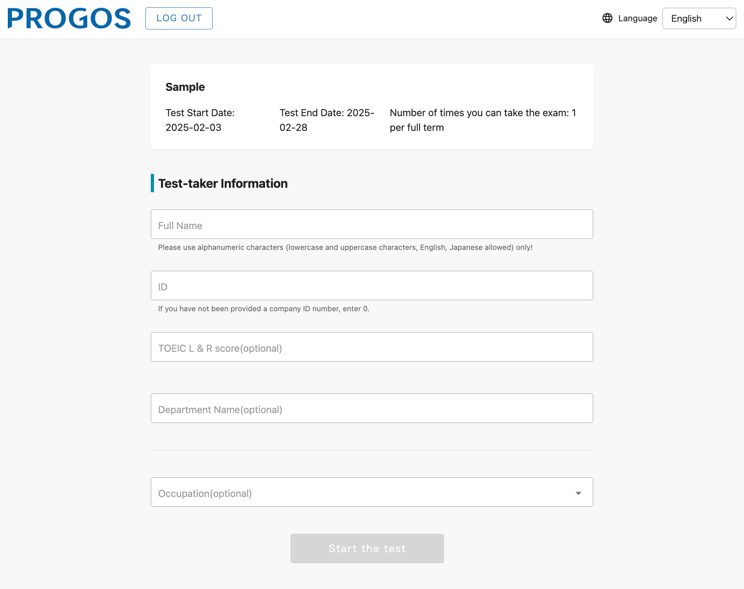The image size is (744, 589).
Task: Click the company ID number hint text
Action: coord(263,309)
